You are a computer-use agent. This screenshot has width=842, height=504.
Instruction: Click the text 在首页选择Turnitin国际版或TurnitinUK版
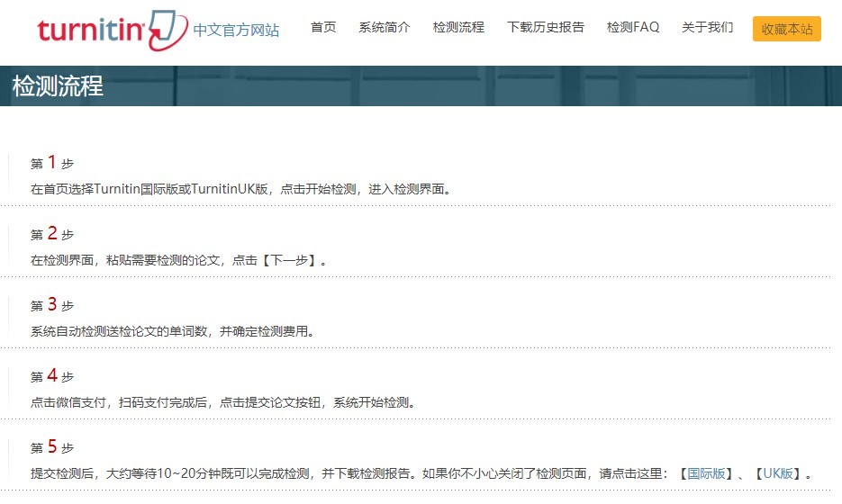pyautogui.click(x=149, y=189)
